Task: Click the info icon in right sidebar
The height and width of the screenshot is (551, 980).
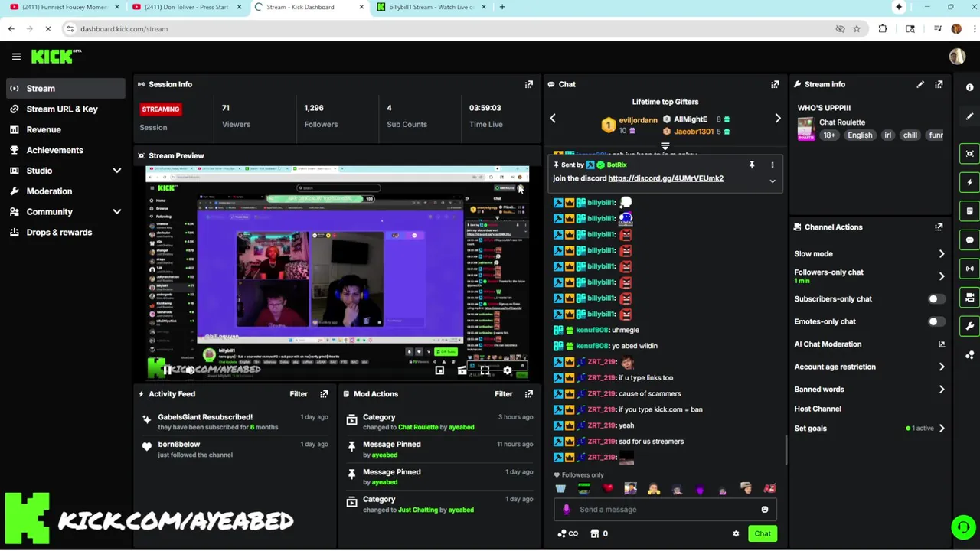Action: coord(970,87)
